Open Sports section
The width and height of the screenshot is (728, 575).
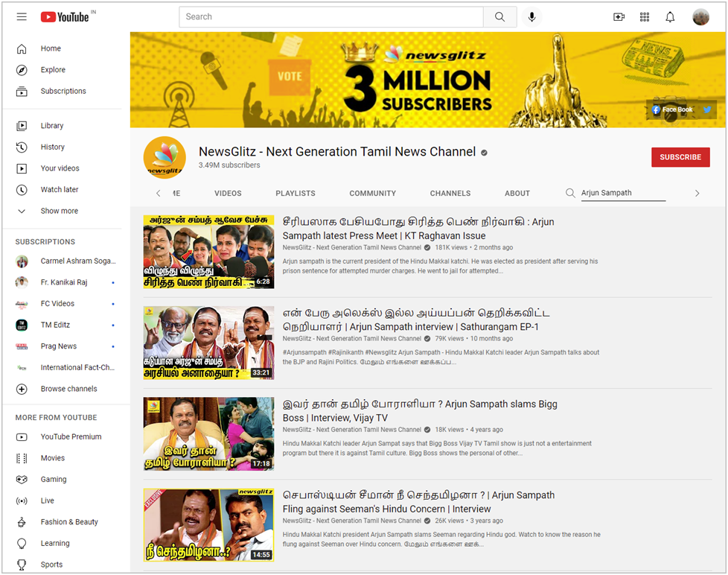(x=63, y=565)
